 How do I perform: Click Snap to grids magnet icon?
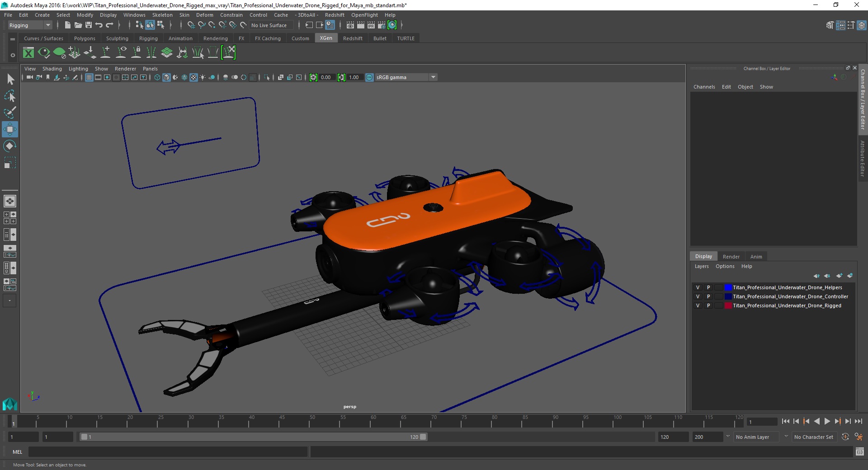[x=191, y=25]
